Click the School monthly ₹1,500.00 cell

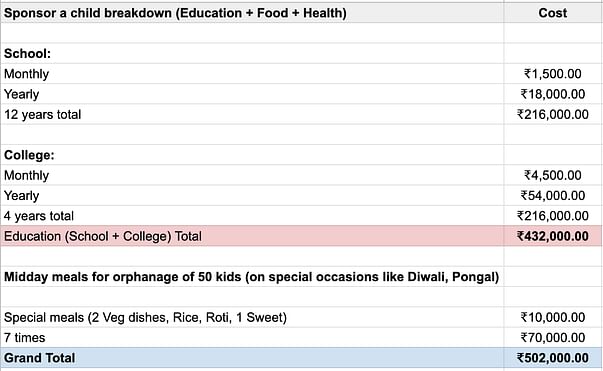click(x=553, y=74)
